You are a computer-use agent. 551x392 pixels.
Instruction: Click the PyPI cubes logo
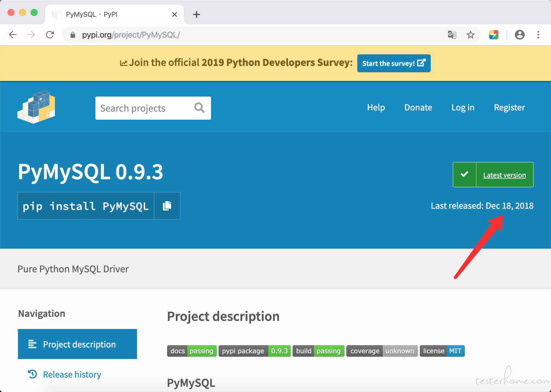tap(36, 107)
